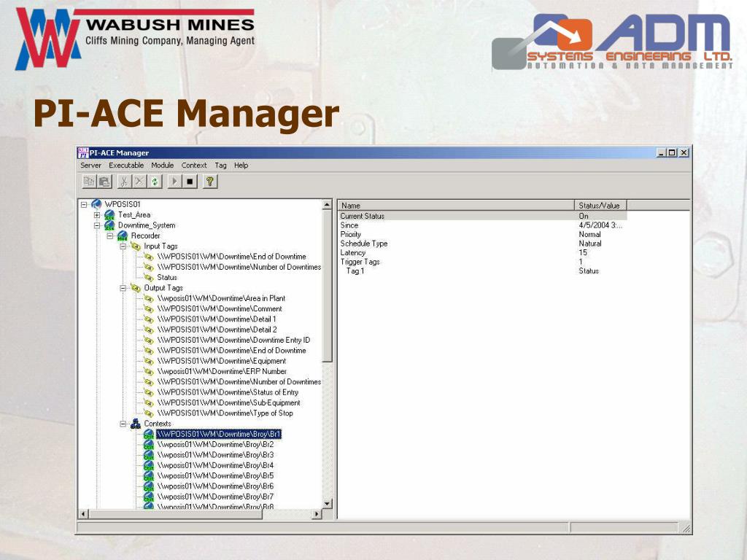Screen dimensions: 747x560
Task: Click the Delete X toolbar icon
Action: (x=139, y=182)
